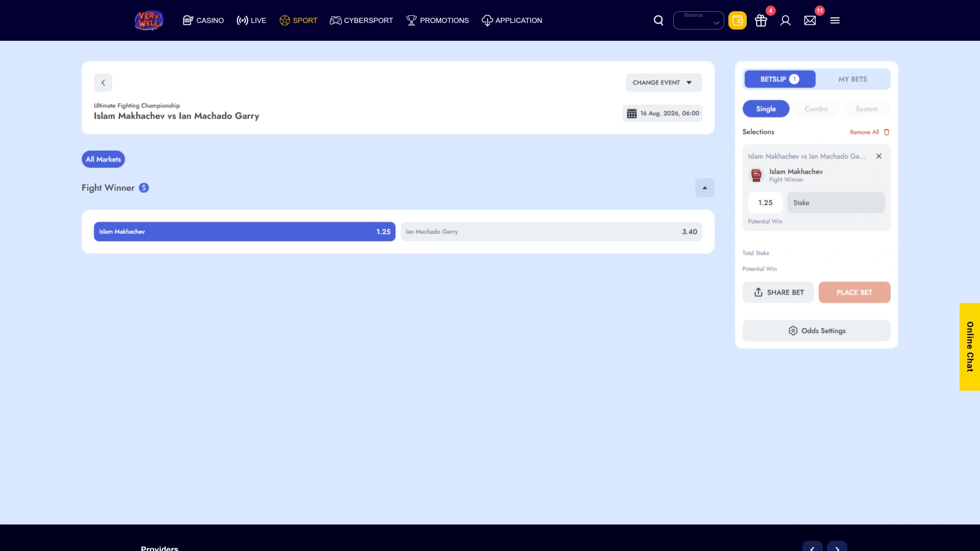Select the System bet type
The height and width of the screenshot is (551, 980).
(867, 109)
